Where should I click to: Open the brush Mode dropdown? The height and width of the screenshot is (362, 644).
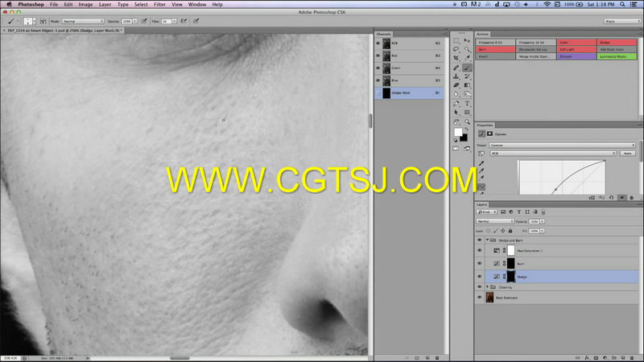tap(83, 21)
